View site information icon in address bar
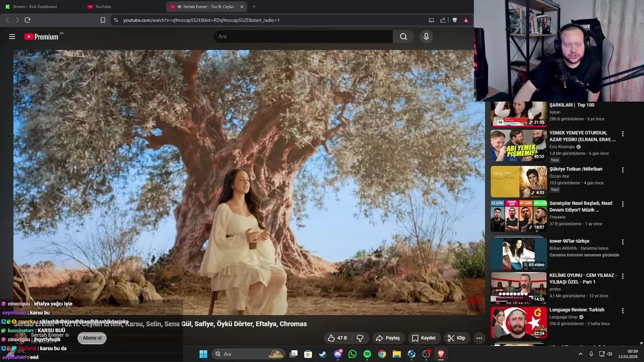Image resolution: width=644 pixels, height=362 pixels. [116, 20]
